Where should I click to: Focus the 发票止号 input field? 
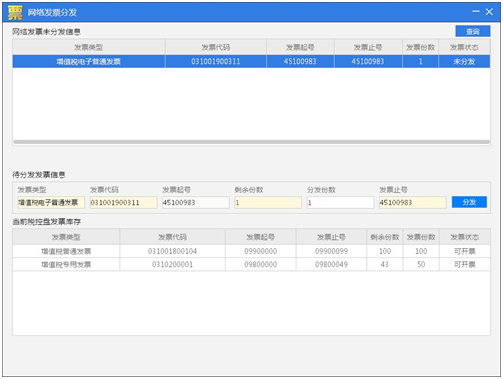coord(413,202)
